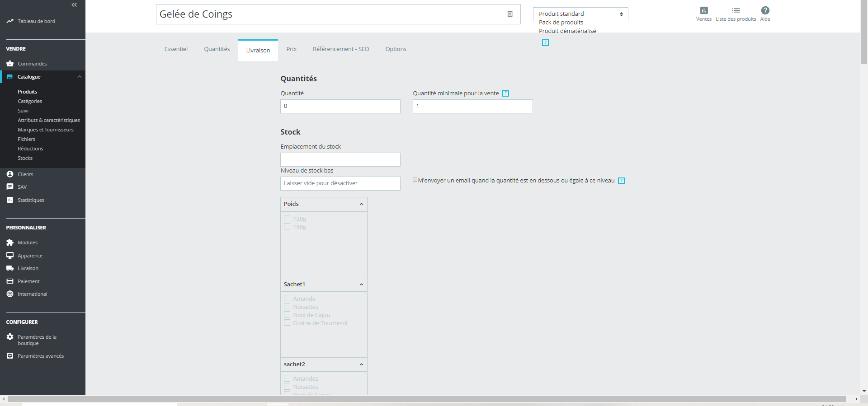Viewport: 868px width, 406px height.
Task: Click the Quantité minimale pour la vente field
Action: click(x=473, y=106)
